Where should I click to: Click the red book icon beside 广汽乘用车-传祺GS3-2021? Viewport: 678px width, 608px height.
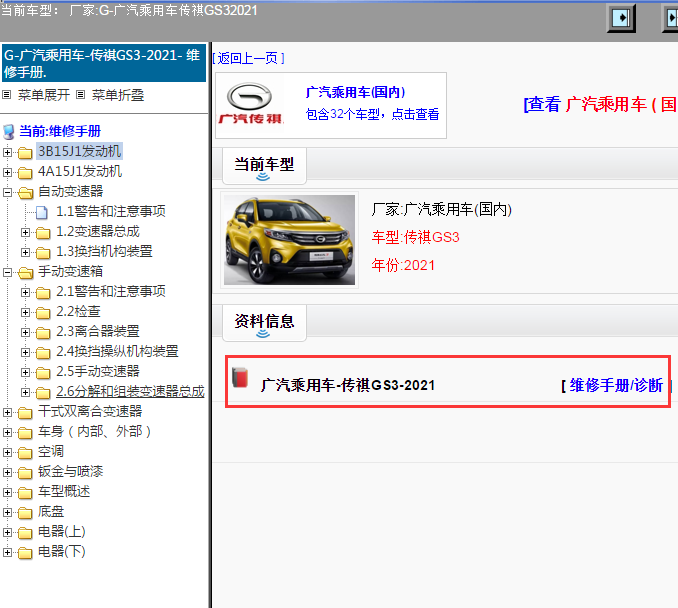[240, 377]
